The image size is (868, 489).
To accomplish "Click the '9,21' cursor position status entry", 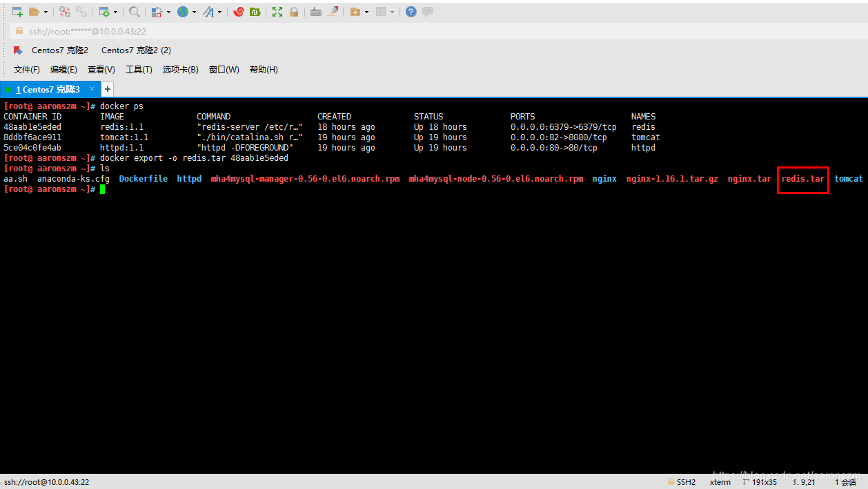I will tap(804, 482).
